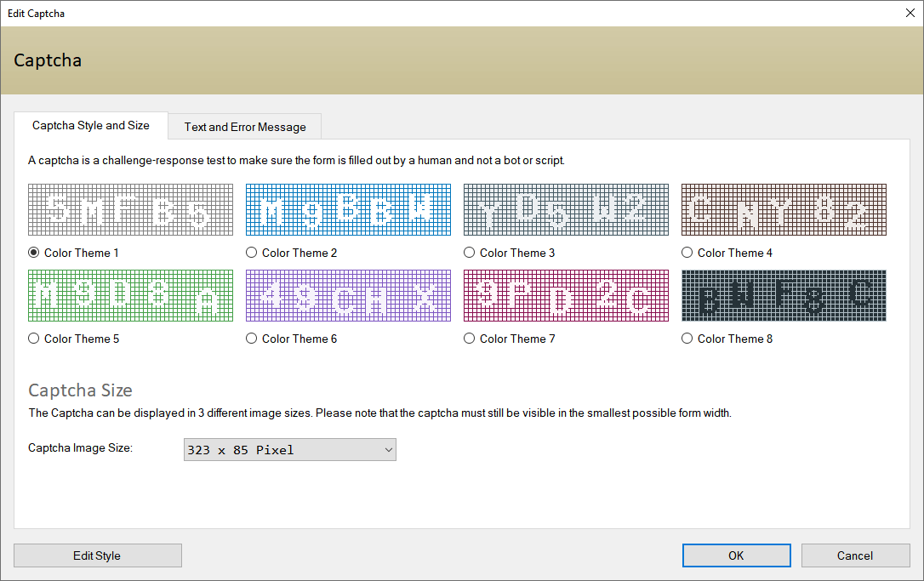Select the Color Theme 2 radio button
Viewport: 924px width, 581px height.
tap(251, 252)
